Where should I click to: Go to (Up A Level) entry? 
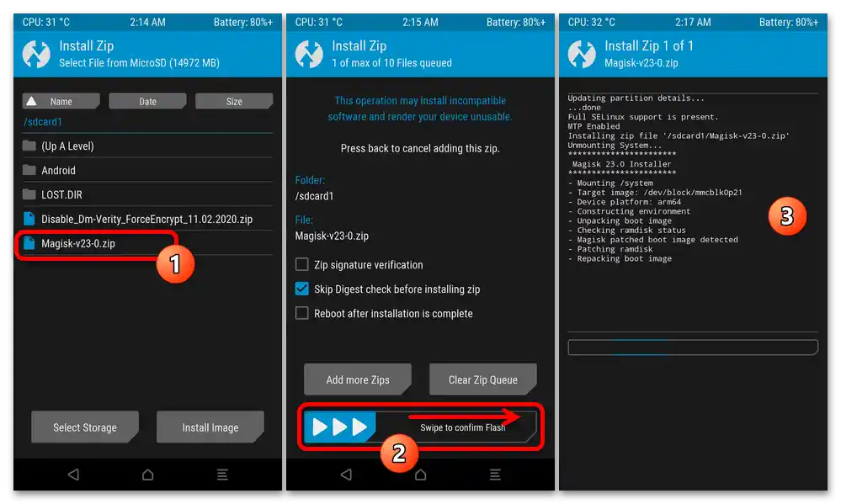pos(147,146)
